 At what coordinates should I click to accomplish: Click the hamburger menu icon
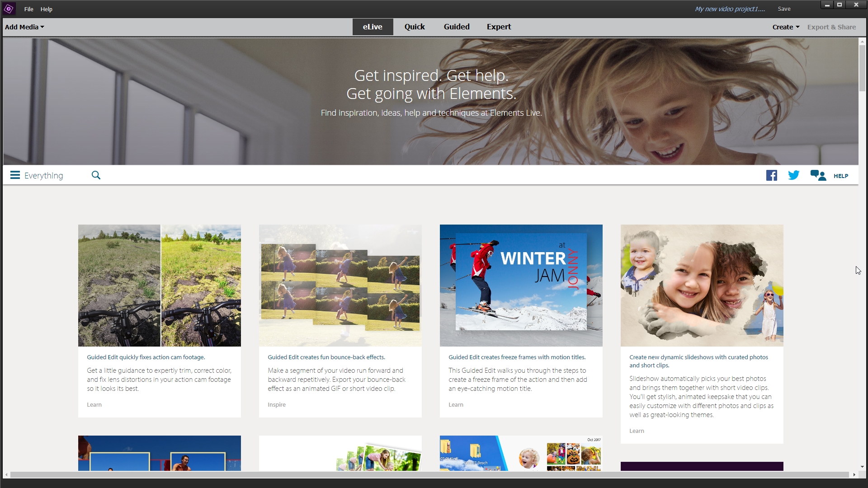click(x=14, y=174)
